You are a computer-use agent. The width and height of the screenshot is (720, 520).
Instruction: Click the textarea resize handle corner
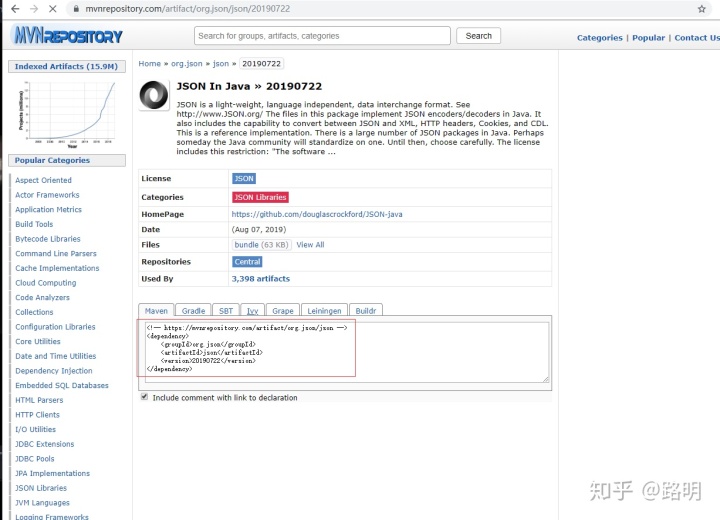click(546, 379)
